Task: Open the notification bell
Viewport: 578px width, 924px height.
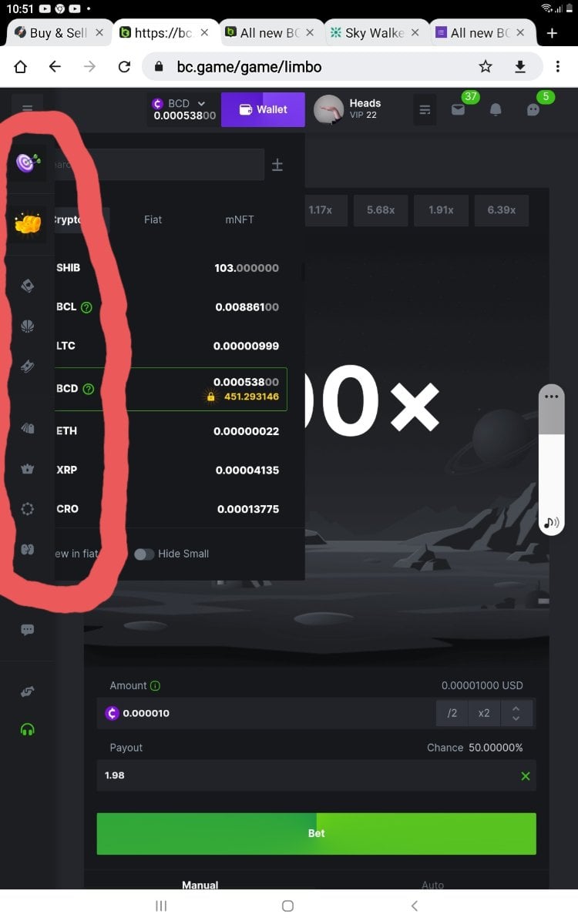Action: [x=496, y=109]
